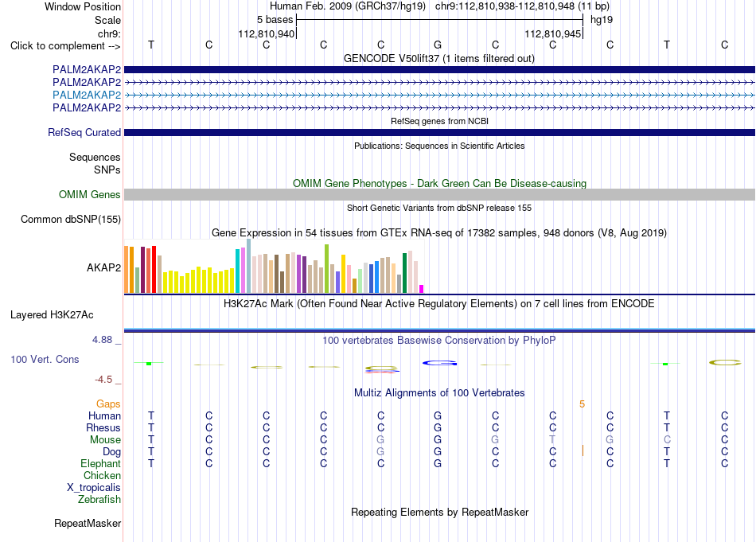Image resolution: width=756 pixels, height=542 pixels.
Task: Click 'Click to complement -->' label
Action: point(65,46)
